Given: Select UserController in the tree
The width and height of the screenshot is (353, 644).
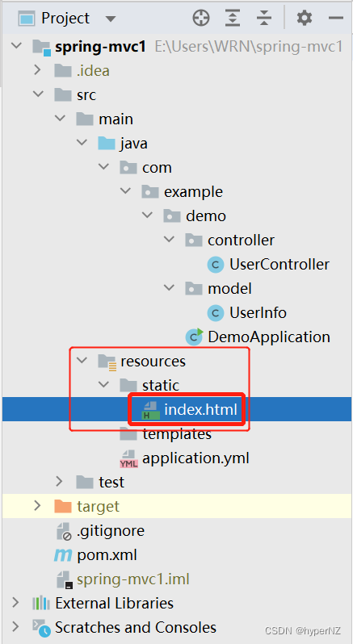Looking at the screenshot, I should coord(279,265).
